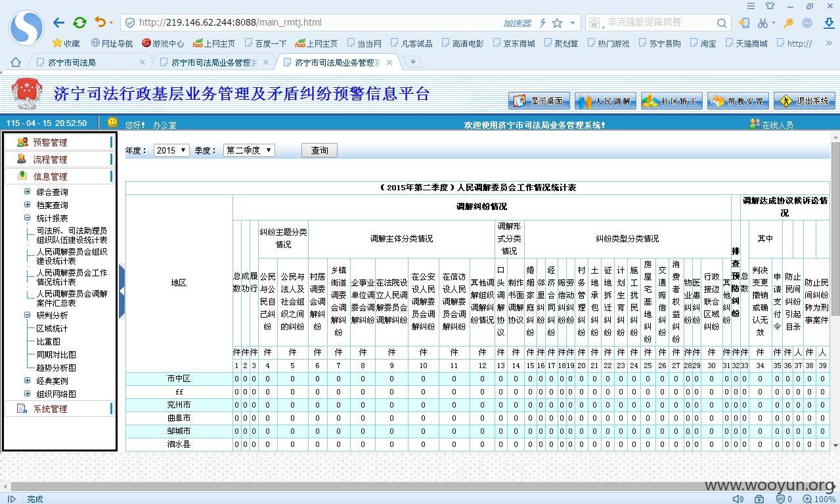Viewport: 840px width, 504px height.
Task: Open the browser skin shirt icon
Action: click(770, 6)
